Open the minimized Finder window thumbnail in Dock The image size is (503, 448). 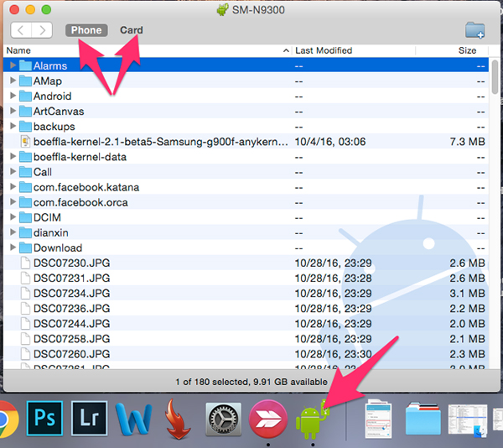click(468, 420)
